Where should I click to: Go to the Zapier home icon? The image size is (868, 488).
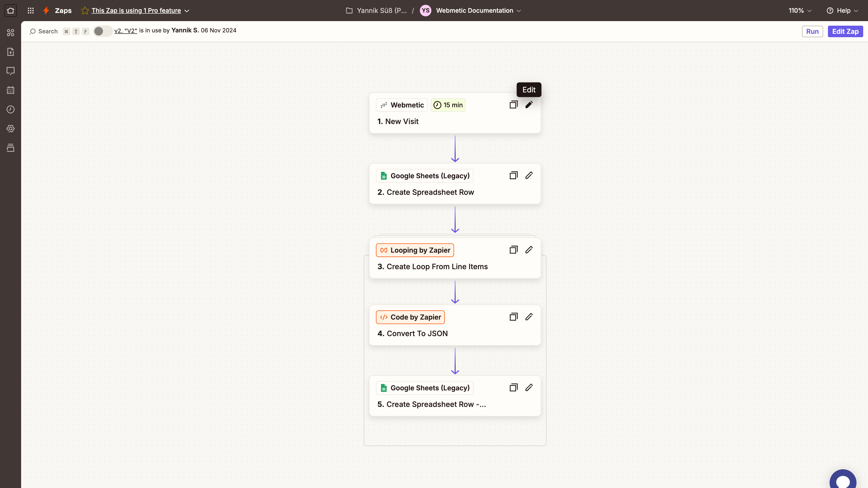11,11
